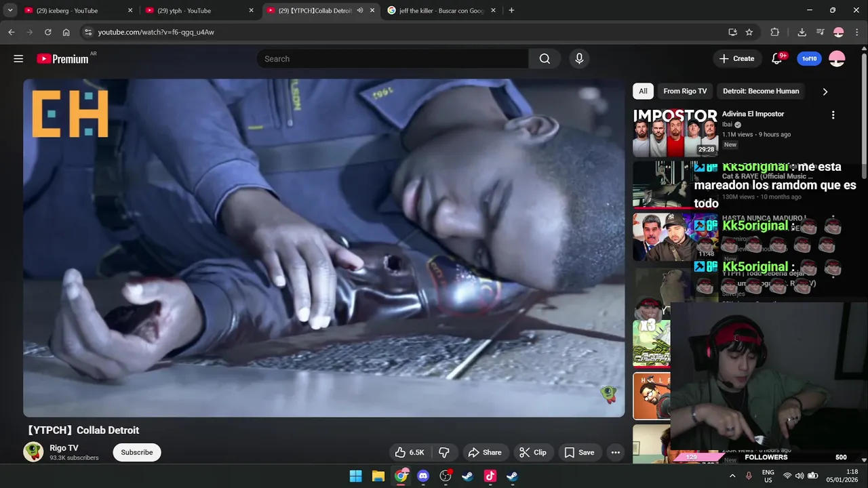Image resolution: width=868 pixels, height=488 pixels.
Task: Go to YouTube Premium home logo
Action: (62, 59)
